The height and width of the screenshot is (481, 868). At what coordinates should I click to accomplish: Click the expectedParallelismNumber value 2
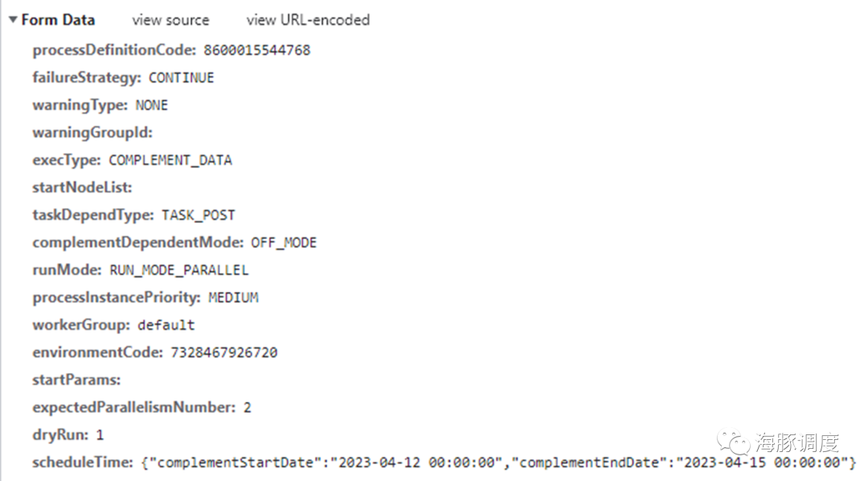pyautogui.click(x=248, y=408)
